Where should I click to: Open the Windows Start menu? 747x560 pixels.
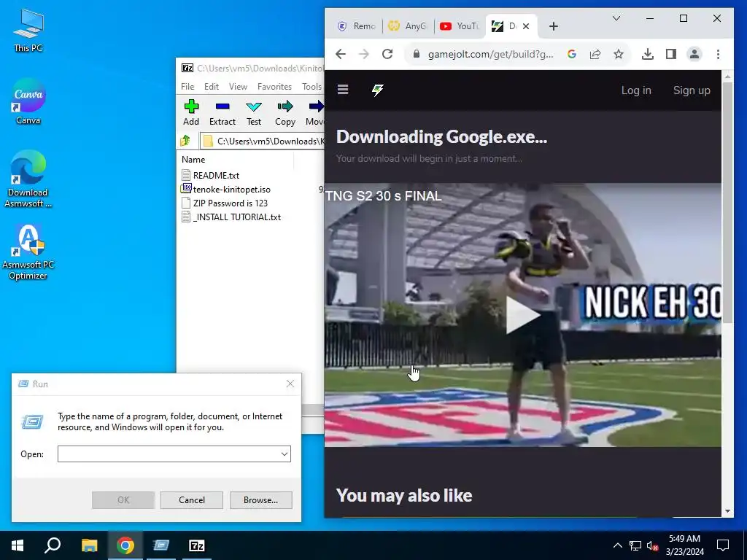click(x=18, y=545)
